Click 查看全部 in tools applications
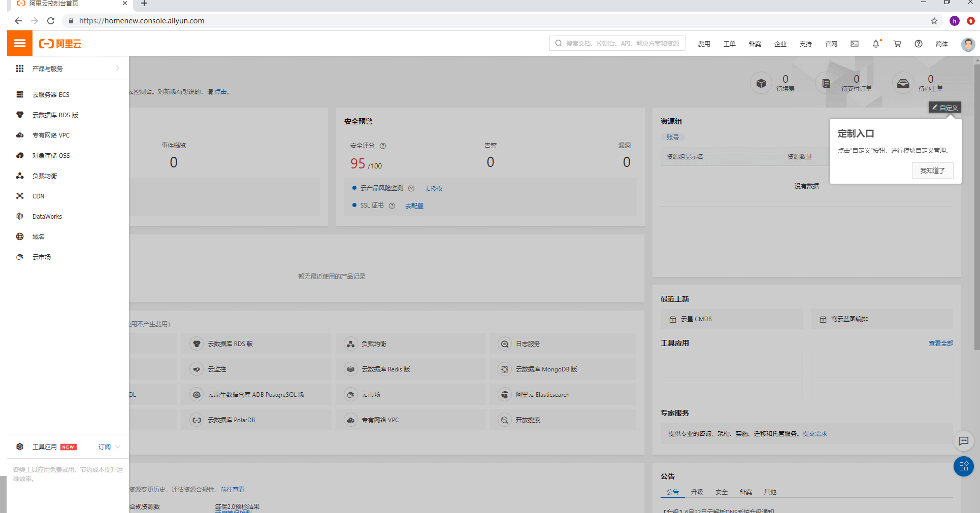980x513 pixels. pyautogui.click(x=941, y=343)
